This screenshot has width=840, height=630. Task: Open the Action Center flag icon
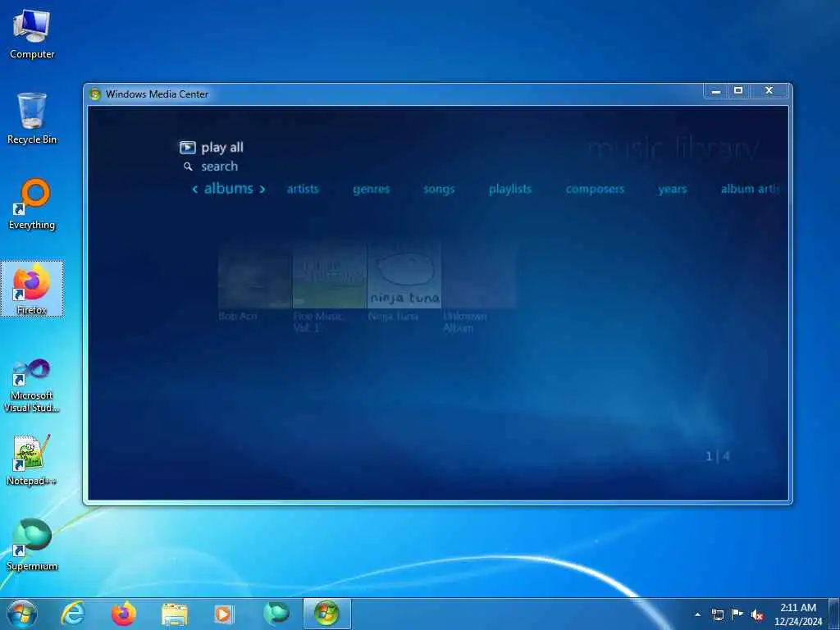[x=737, y=614]
